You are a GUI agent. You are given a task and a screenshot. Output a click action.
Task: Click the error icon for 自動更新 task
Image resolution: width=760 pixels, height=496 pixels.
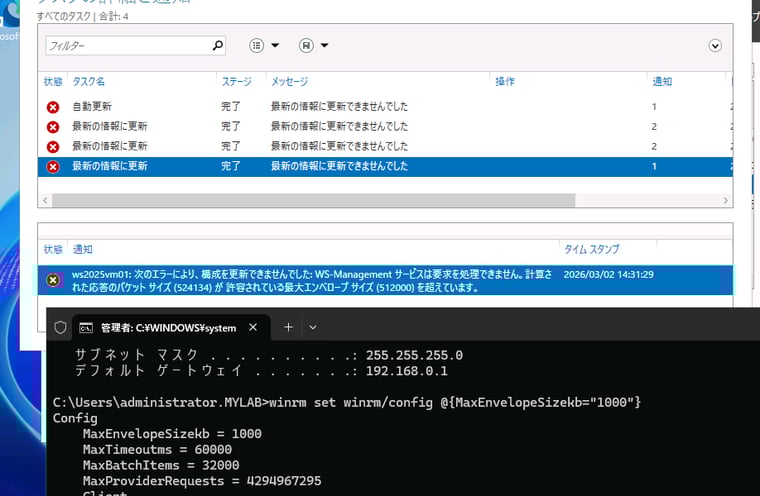pos(53,107)
